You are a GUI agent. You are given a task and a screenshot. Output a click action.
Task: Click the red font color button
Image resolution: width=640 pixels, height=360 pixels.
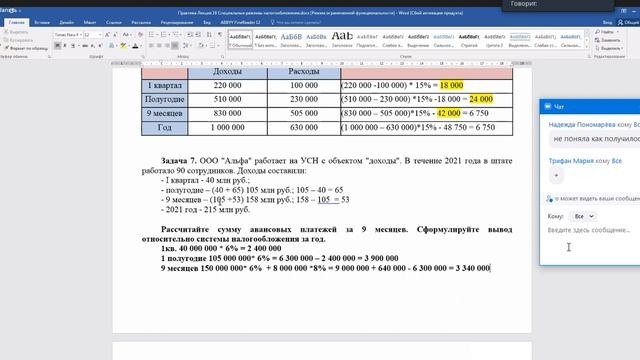[136, 46]
